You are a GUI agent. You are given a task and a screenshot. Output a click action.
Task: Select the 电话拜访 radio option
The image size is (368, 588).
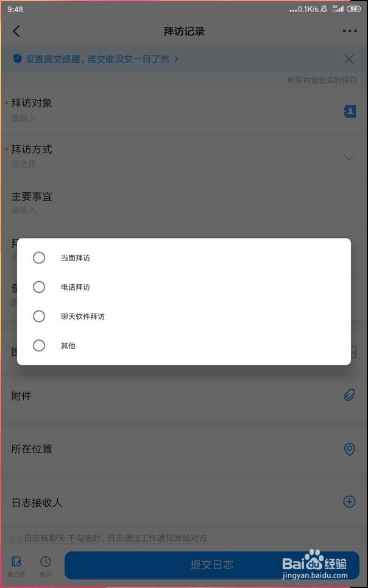point(39,287)
